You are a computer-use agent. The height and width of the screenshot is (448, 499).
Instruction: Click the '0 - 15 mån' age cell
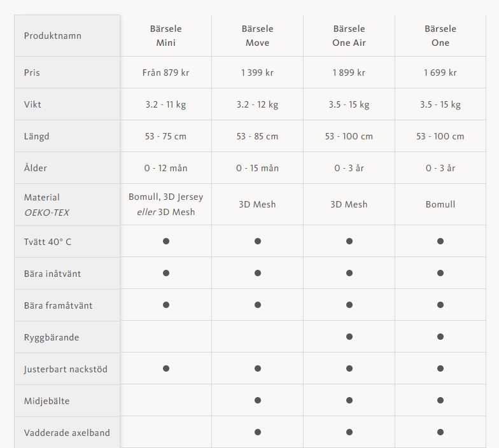(x=257, y=168)
